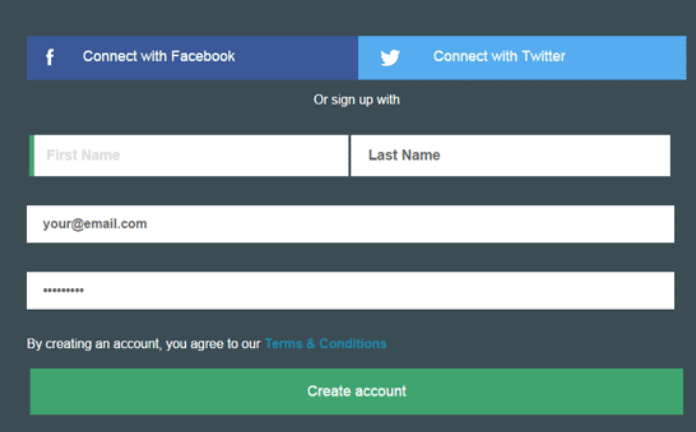
Task: Submit with the green Create account button
Action: coord(356,392)
